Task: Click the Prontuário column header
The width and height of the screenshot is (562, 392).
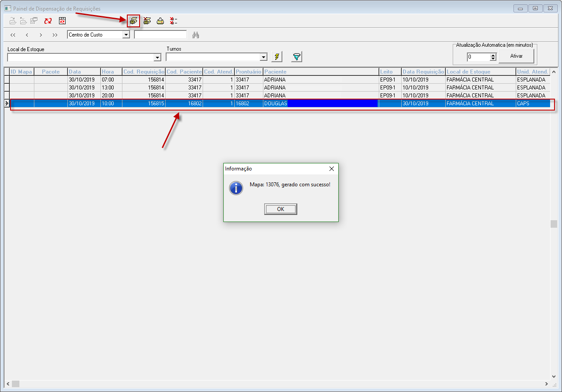Action: point(248,72)
